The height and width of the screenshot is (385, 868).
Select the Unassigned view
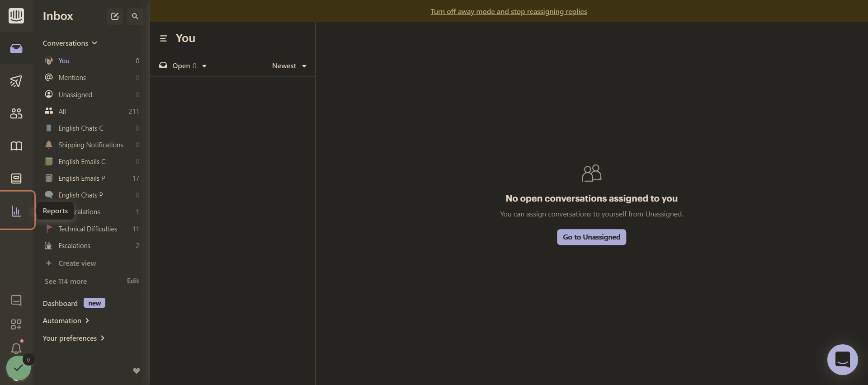[92, 95]
